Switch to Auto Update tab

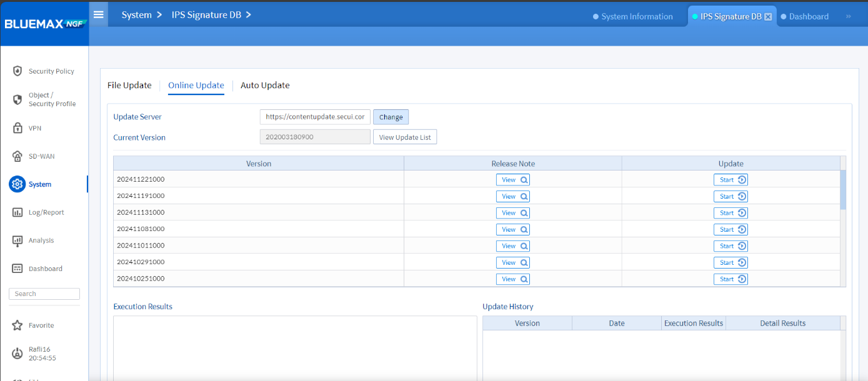[x=265, y=86]
